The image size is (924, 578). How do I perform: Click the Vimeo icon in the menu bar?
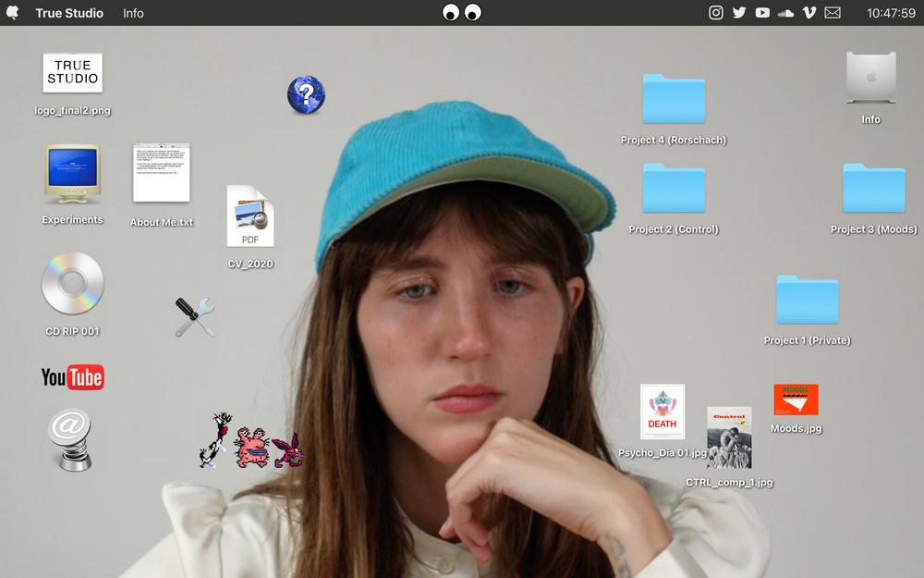808,12
